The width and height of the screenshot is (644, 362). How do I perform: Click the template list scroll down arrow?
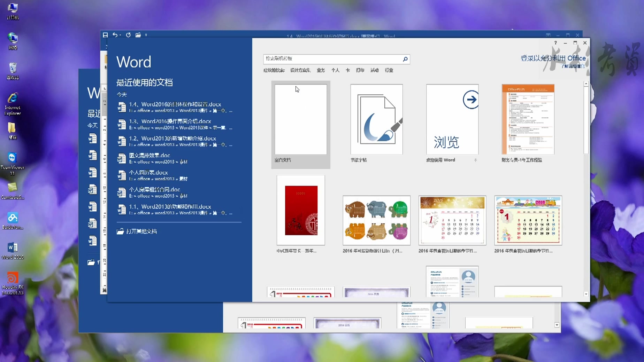586,294
